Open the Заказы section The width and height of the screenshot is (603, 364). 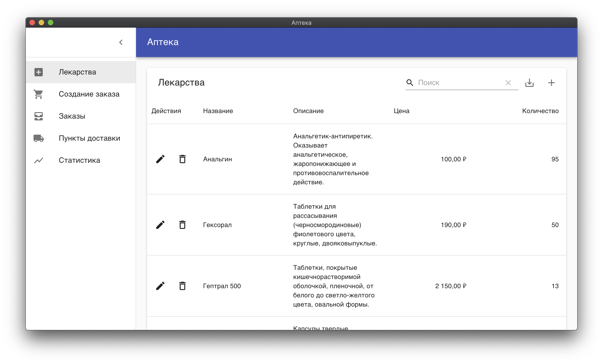click(x=72, y=116)
